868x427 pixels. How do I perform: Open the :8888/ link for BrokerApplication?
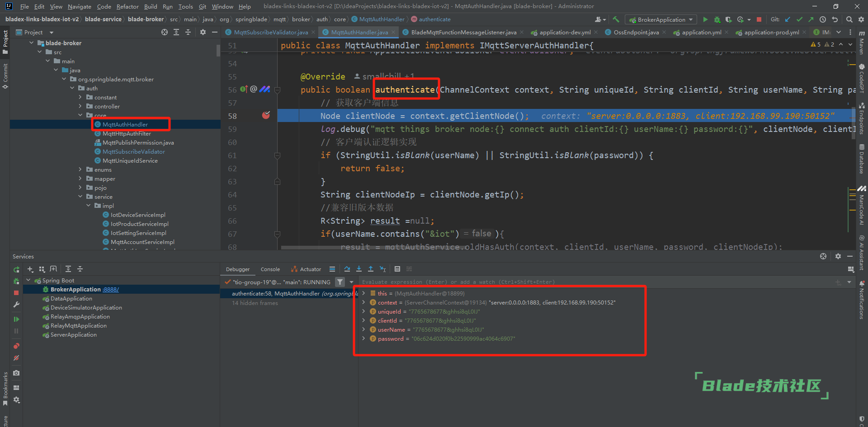111,289
